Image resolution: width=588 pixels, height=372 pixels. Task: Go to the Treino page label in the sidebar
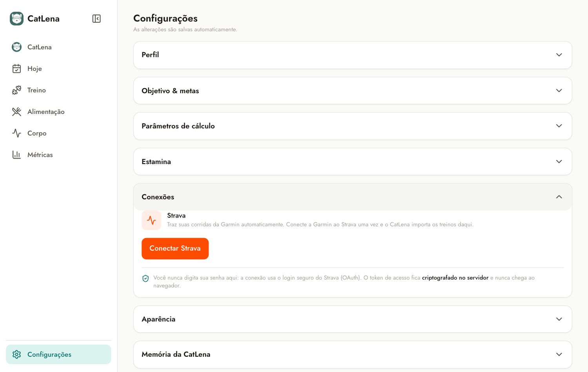click(x=36, y=90)
